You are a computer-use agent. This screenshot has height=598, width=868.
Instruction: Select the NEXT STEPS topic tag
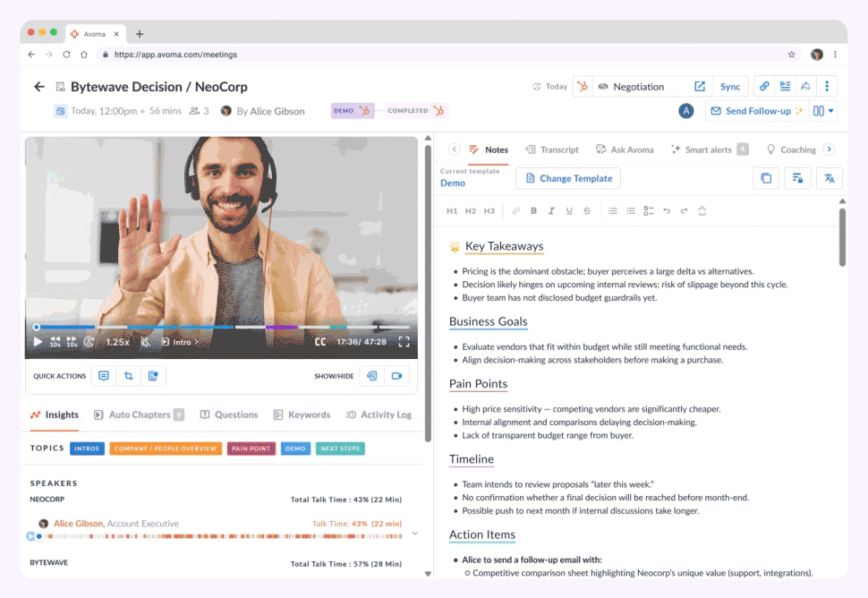pos(340,448)
